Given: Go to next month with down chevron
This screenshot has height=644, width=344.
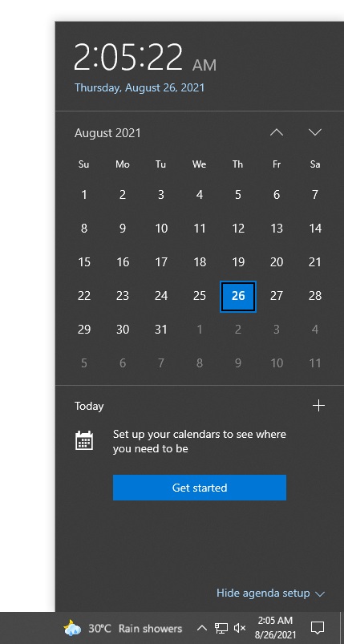Looking at the screenshot, I should 315,132.
